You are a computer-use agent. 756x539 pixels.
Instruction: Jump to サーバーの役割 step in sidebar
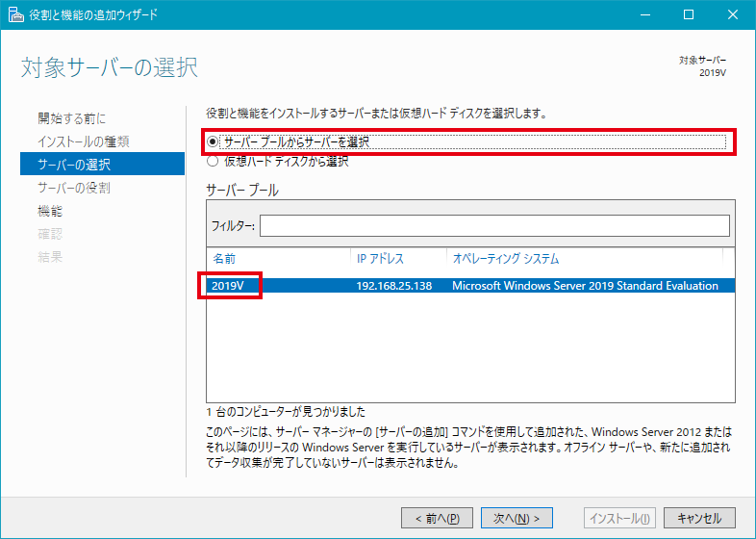pyautogui.click(x=74, y=188)
